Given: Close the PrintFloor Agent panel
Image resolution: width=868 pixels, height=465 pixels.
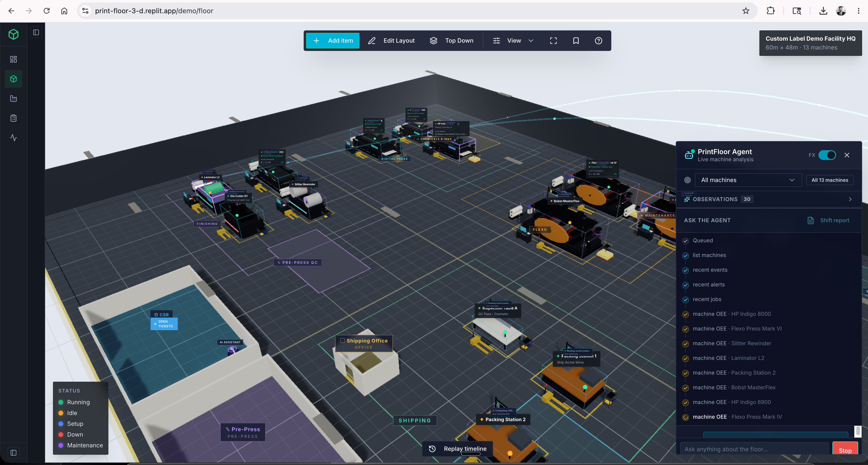Looking at the screenshot, I should 847,155.
